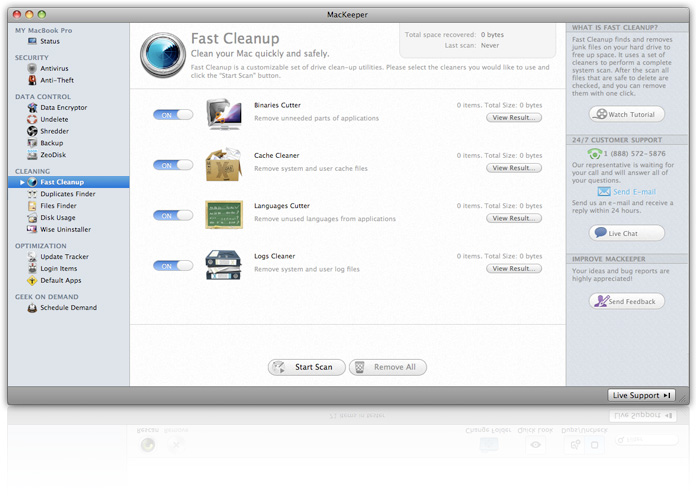Collapse the Fast Cleanup disclosure triangle
The width and height of the screenshot is (696, 496).
[22, 182]
